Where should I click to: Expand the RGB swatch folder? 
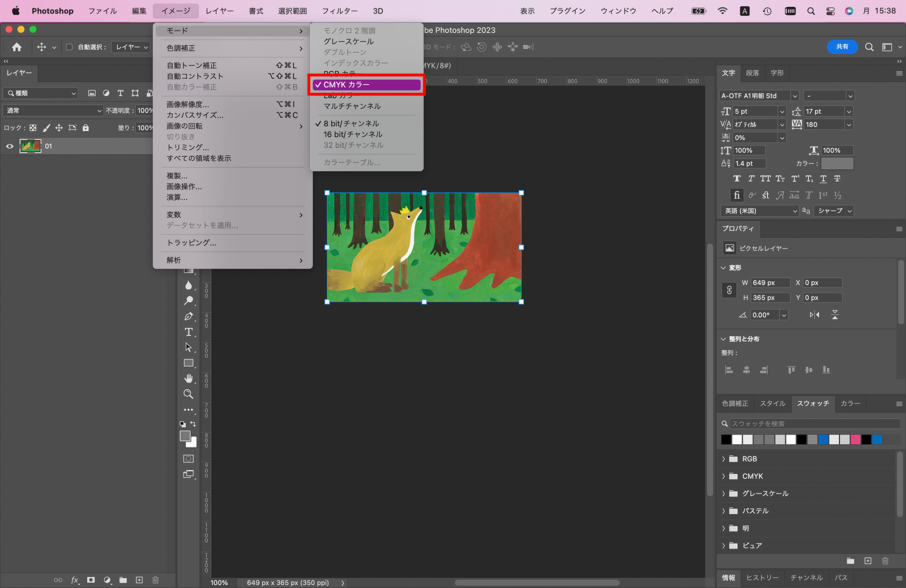click(x=724, y=459)
